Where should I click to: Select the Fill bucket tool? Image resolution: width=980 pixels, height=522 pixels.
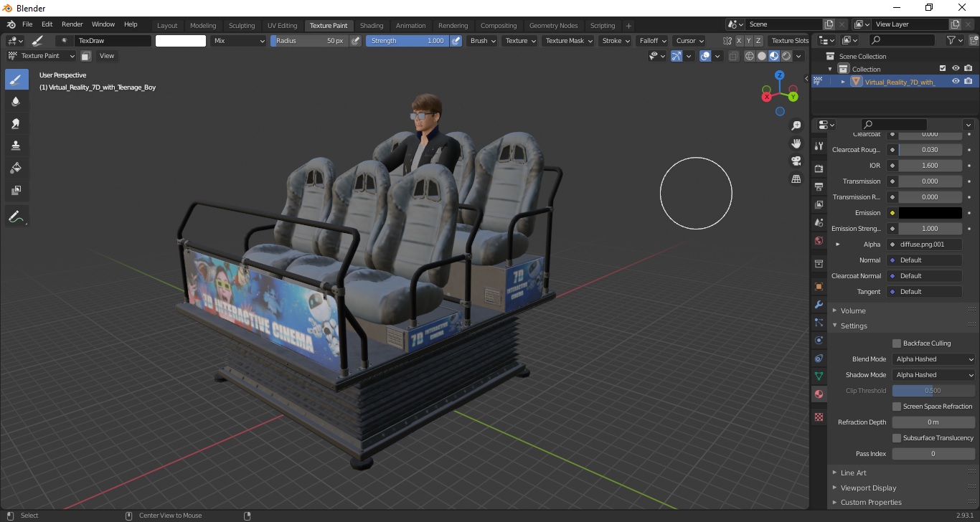(x=17, y=168)
